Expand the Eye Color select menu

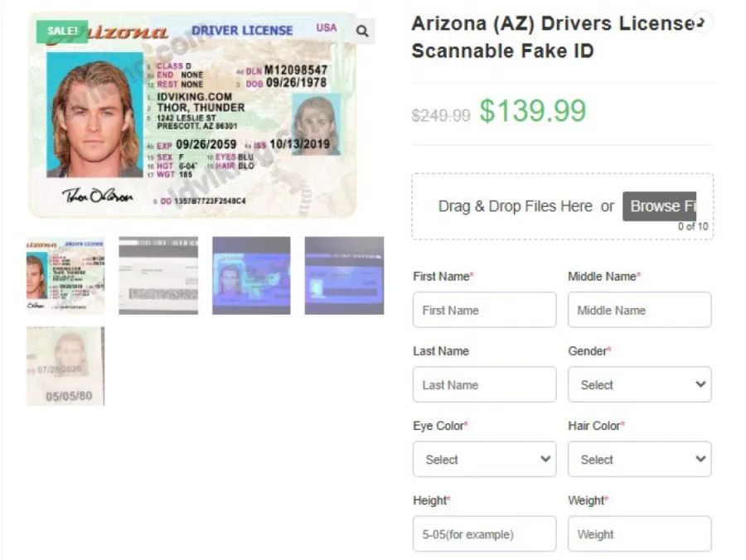[x=484, y=459]
